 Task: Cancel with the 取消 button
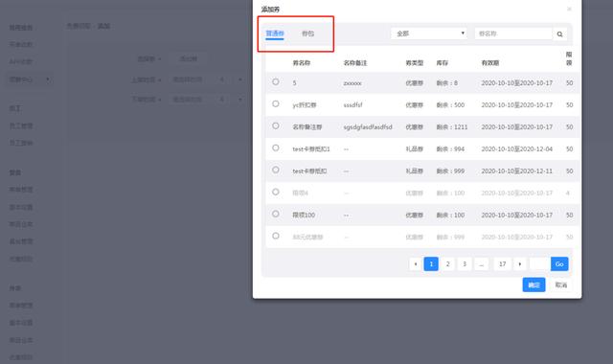tap(561, 284)
